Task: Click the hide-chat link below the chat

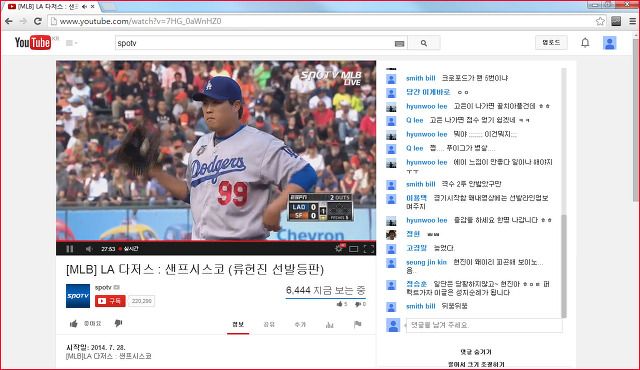Action: pos(476,352)
